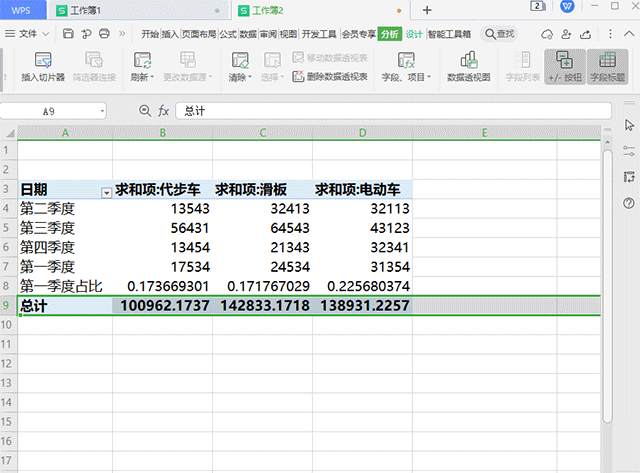The image size is (640, 473).
Task: Click the vertical scrollbar thumb
Action: [x=607, y=286]
